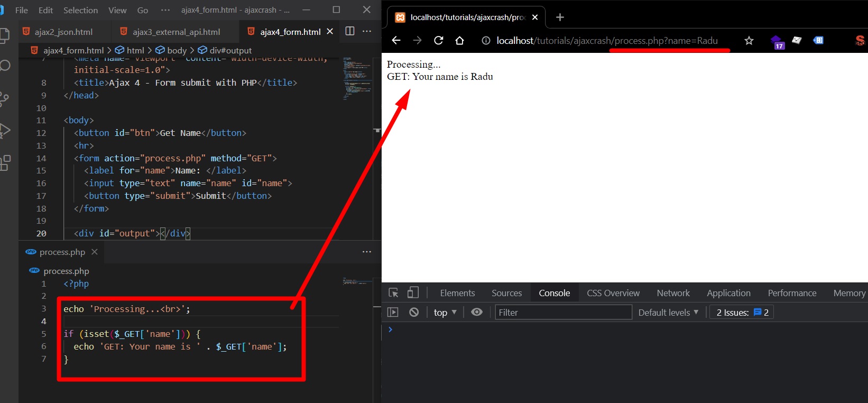Close the localhost browser tab

tap(535, 17)
